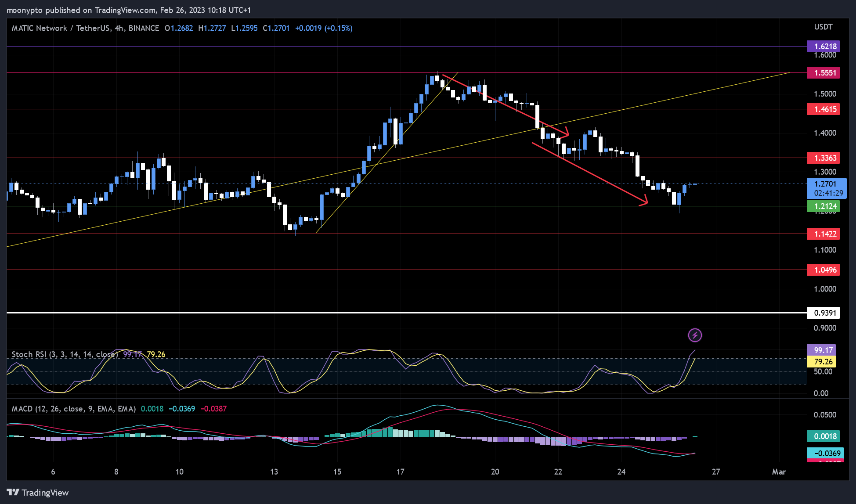856x504 pixels.
Task: Click the MATIC Network / TetherUS symbol title
Action: click(85, 28)
